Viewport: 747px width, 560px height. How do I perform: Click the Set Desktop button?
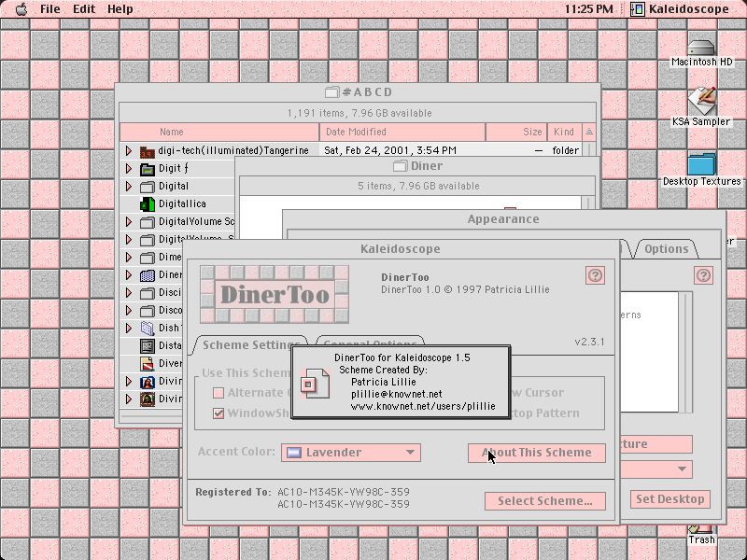[669, 499]
